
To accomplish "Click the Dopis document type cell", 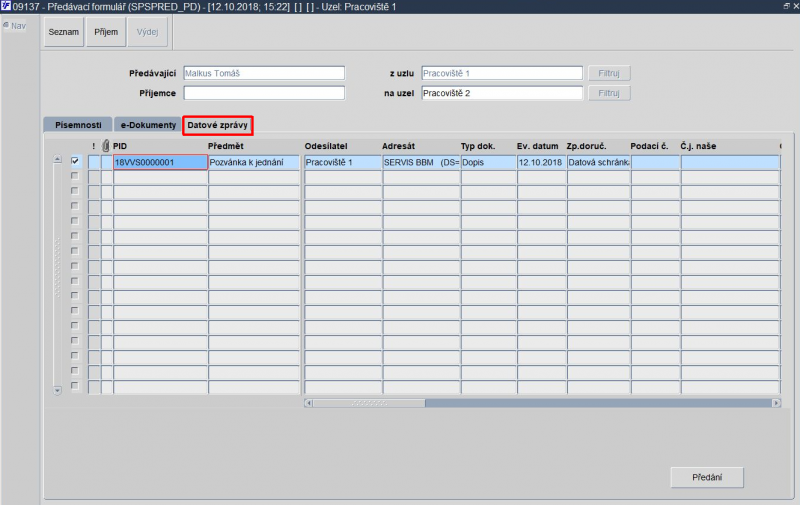I will (489, 162).
